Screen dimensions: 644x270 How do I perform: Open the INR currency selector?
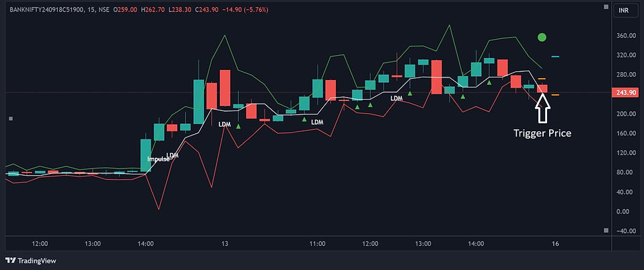pyautogui.click(x=624, y=11)
